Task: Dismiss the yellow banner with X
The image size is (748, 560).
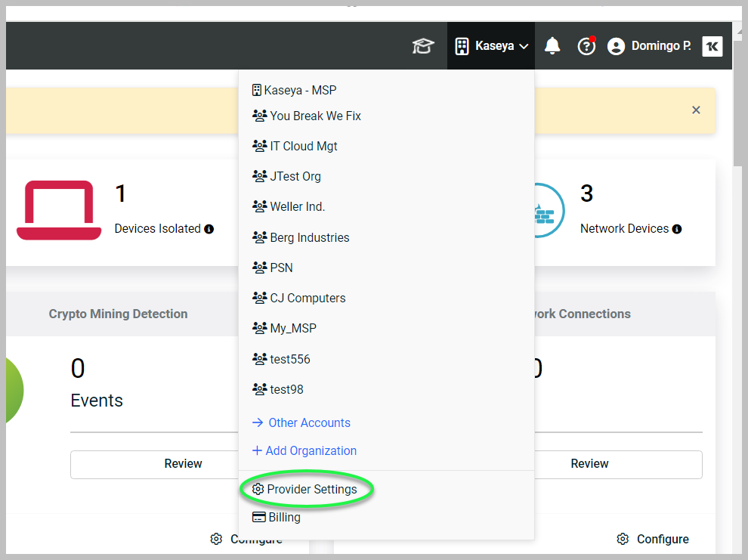Action: 696,110
